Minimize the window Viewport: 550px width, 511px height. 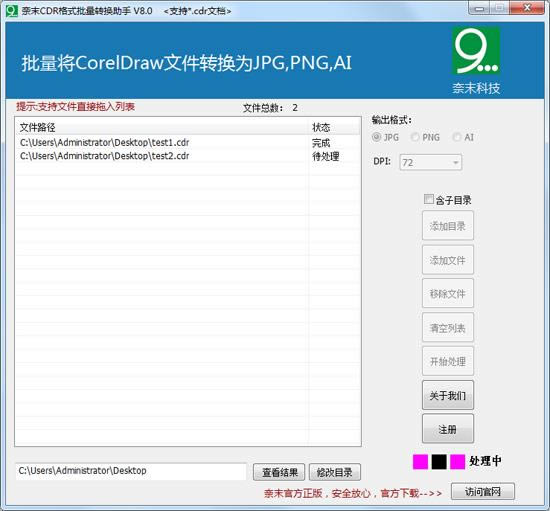point(479,8)
